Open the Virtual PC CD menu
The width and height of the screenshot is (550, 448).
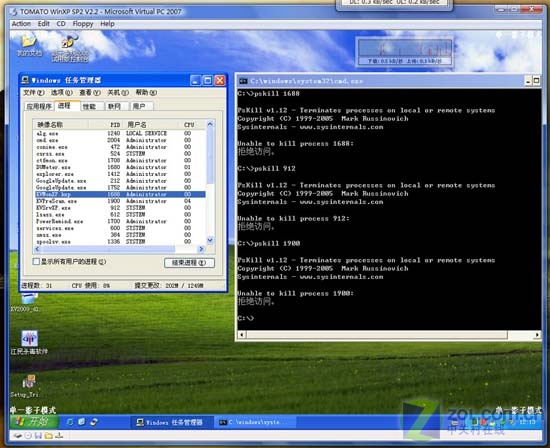click(61, 24)
